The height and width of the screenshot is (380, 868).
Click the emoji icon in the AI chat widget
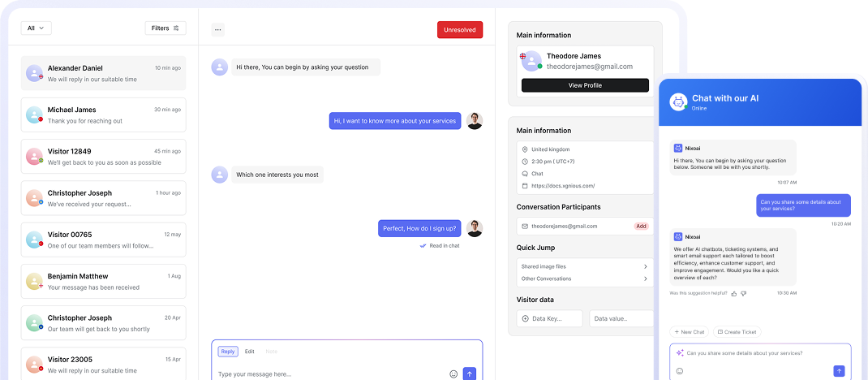[x=679, y=371]
